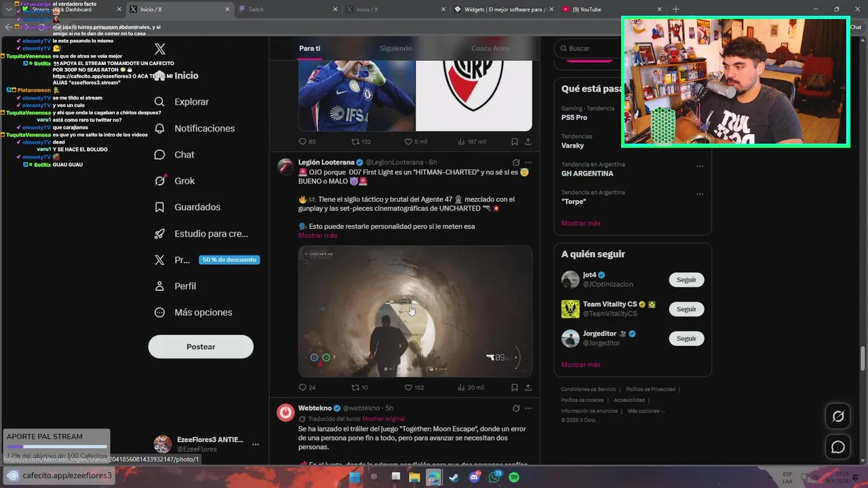Viewport: 868px width, 488px height.
Task: Repost the Legión Looterana post showing 10 reposts
Action: click(359, 388)
